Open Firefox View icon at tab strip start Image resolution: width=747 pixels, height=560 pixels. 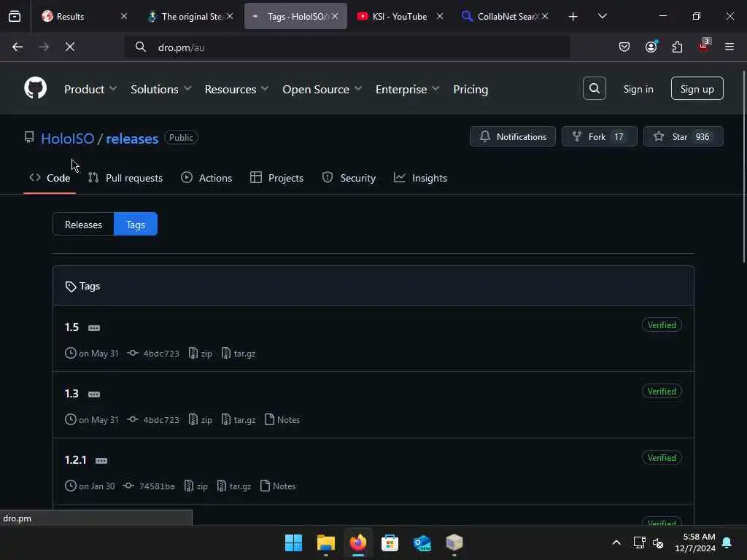(x=15, y=16)
